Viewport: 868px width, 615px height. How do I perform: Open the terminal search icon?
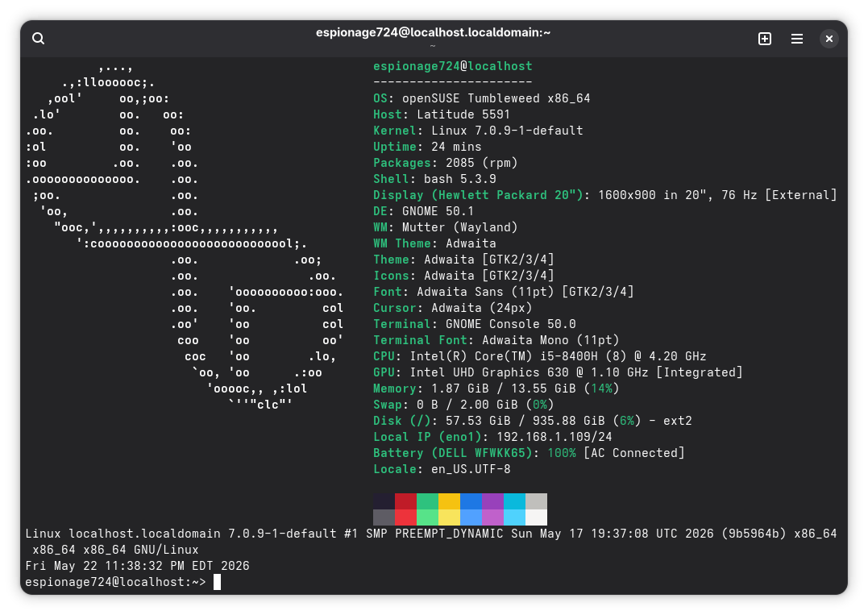(x=38, y=38)
